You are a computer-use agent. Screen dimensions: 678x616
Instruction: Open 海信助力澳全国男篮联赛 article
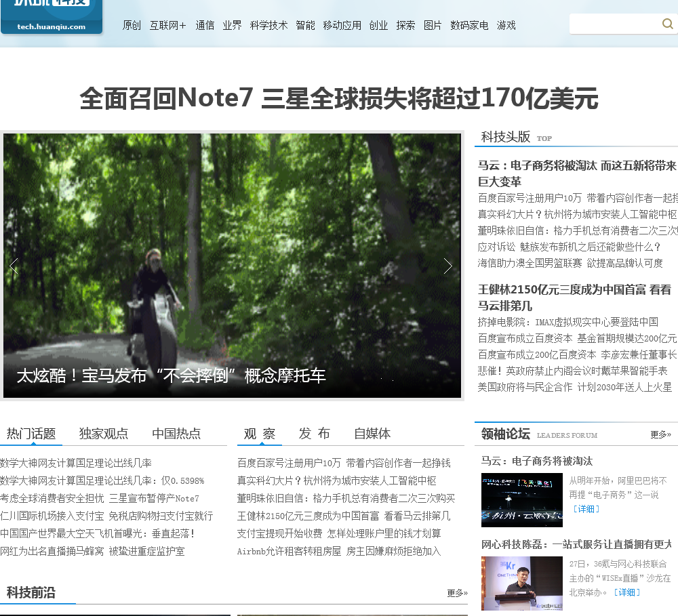570,263
